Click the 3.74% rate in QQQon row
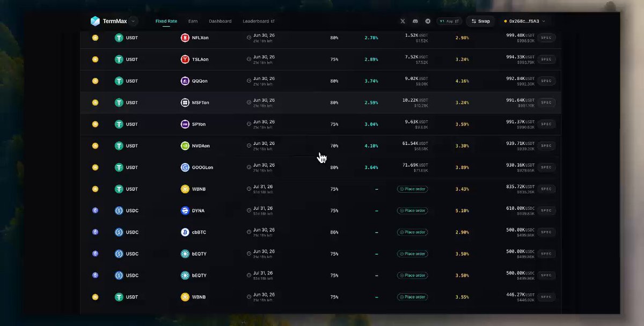 (371, 81)
